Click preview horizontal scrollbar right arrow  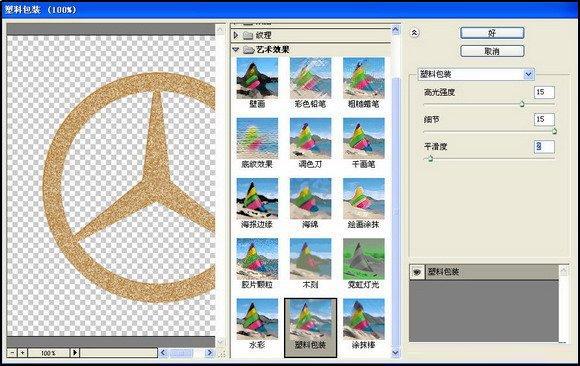click(209, 353)
